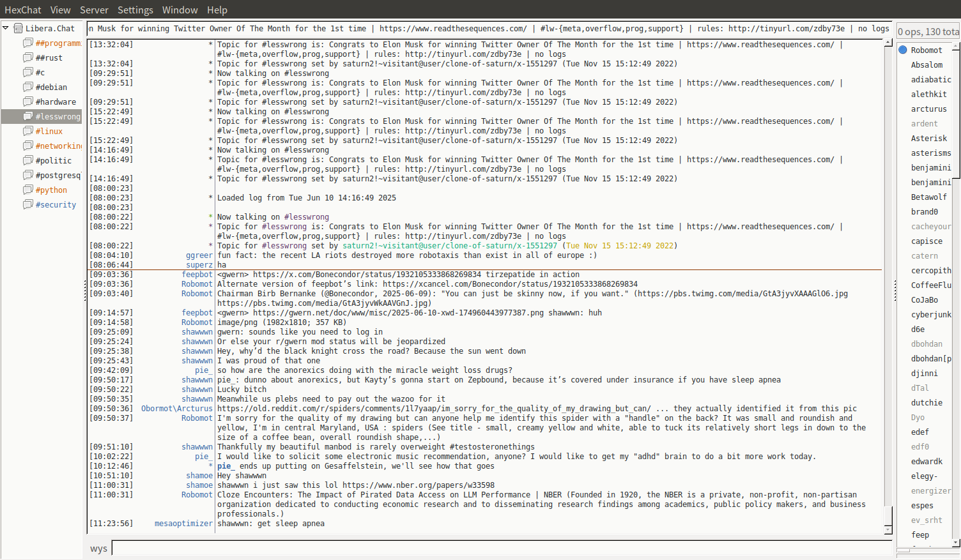Viewport: 961px width, 560px height.
Task: Select the #postgresql channel in tree
Action: (x=58, y=175)
